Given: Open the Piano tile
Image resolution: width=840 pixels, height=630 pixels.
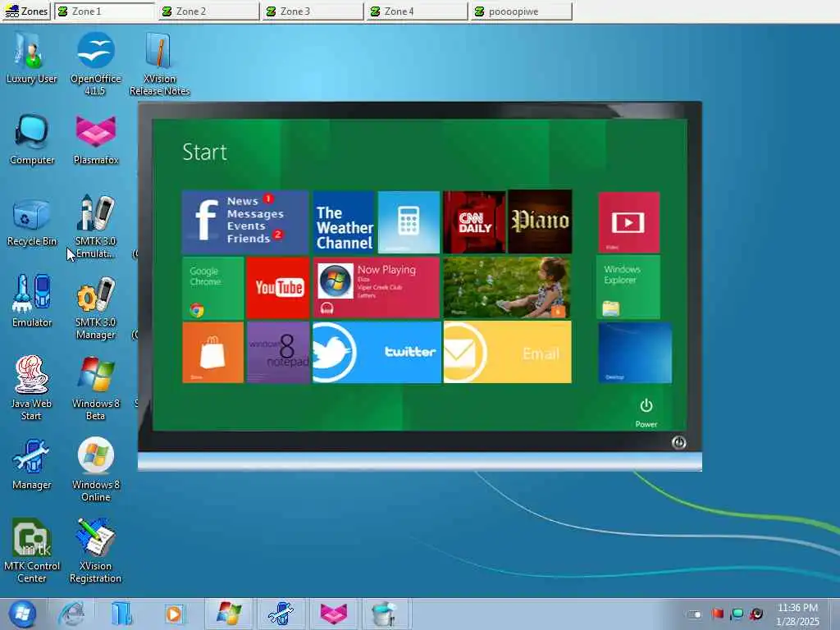Looking at the screenshot, I should click(x=540, y=221).
